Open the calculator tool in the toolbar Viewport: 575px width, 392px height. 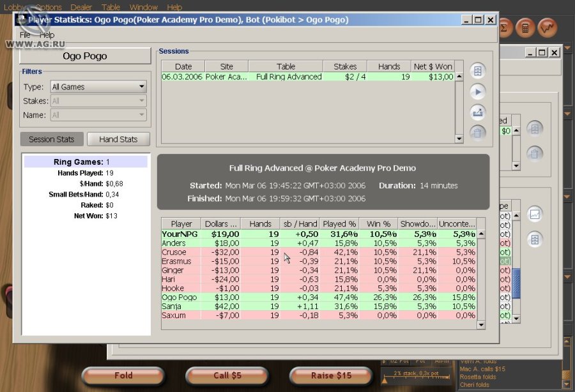(525, 29)
